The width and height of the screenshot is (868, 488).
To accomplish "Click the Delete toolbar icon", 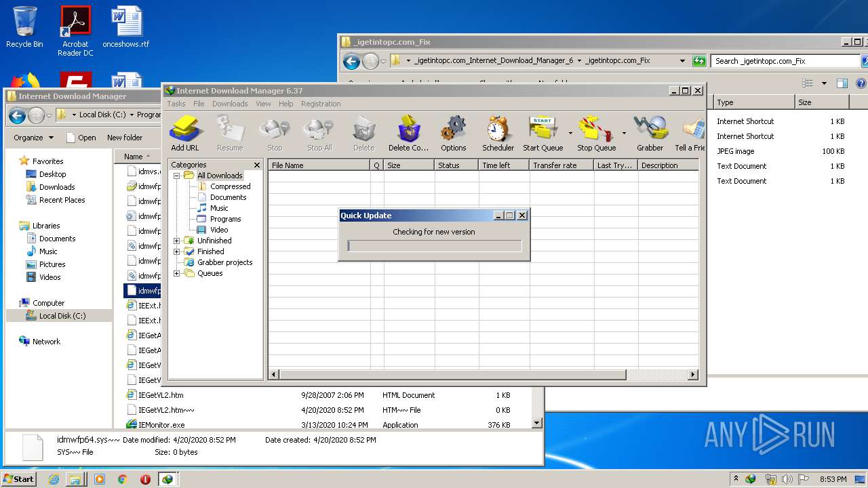I will click(363, 133).
